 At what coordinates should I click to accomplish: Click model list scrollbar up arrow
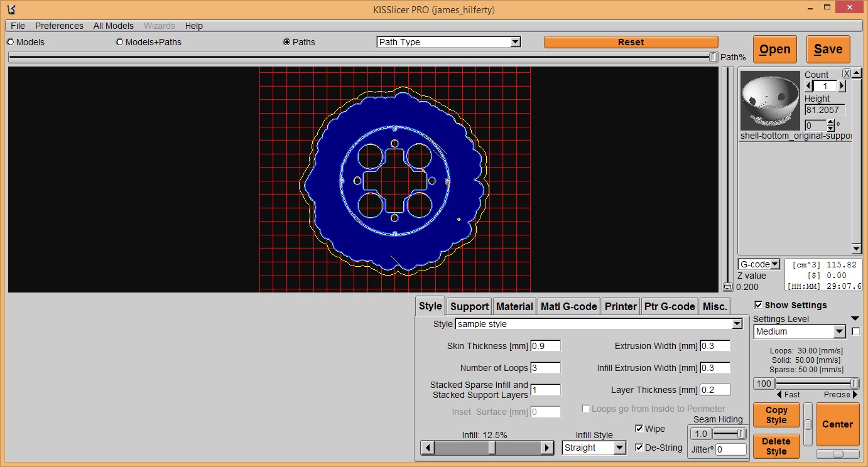point(856,73)
